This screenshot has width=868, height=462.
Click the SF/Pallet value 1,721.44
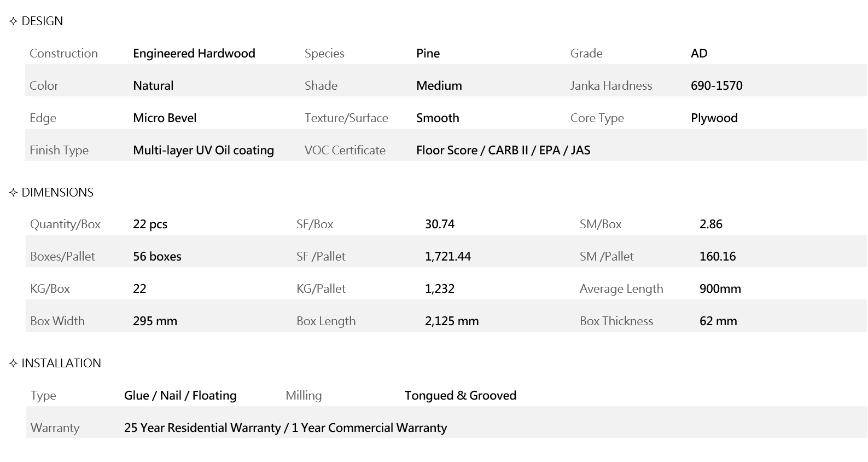click(447, 257)
